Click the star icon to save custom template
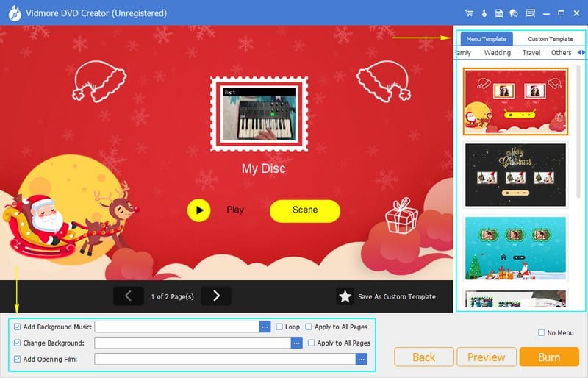This screenshot has height=378, width=588. pyautogui.click(x=345, y=296)
